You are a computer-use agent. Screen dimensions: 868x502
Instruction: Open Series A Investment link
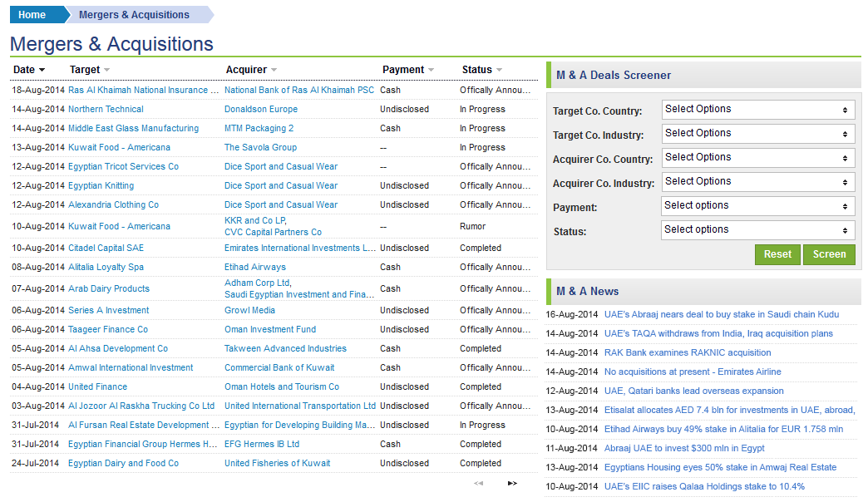108,311
